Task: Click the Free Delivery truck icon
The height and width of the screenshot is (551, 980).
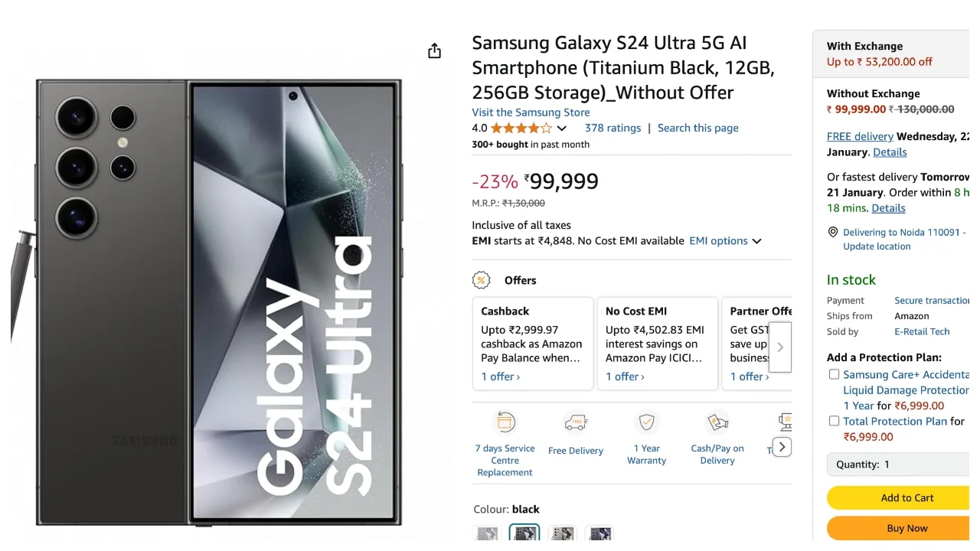Action: click(x=576, y=422)
